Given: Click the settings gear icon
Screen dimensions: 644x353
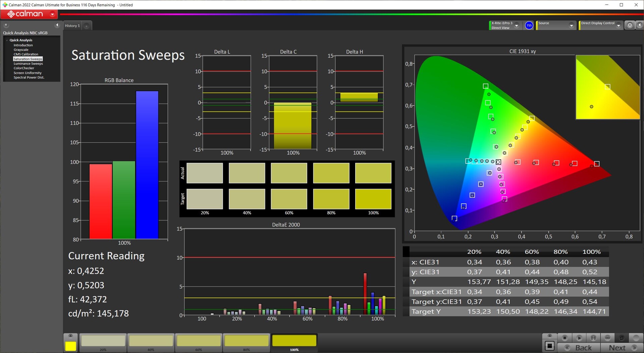Looking at the screenshot, I should point(630,25).
